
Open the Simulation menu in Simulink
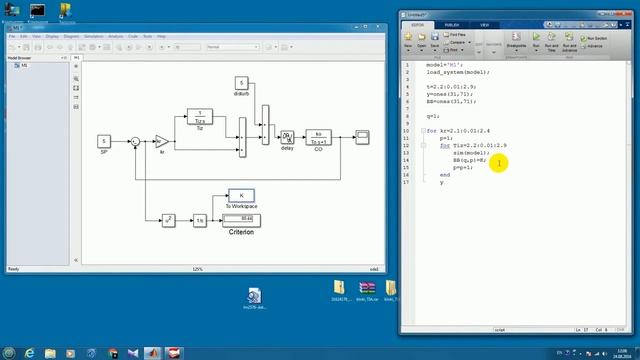click(x=93, y=37)
